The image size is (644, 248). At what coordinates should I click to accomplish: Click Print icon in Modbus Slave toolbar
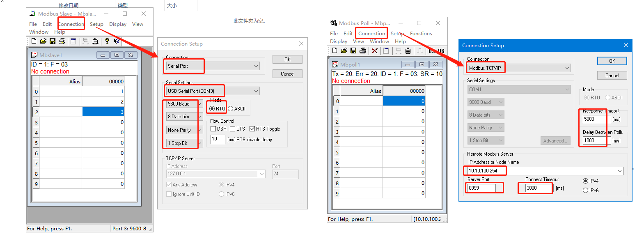click(62, 41)
